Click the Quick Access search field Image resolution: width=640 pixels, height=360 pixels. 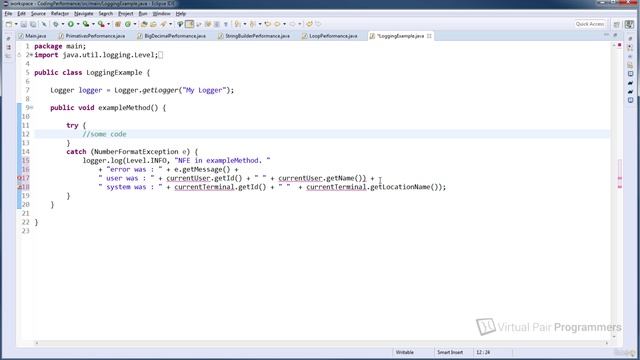[590, 24]
